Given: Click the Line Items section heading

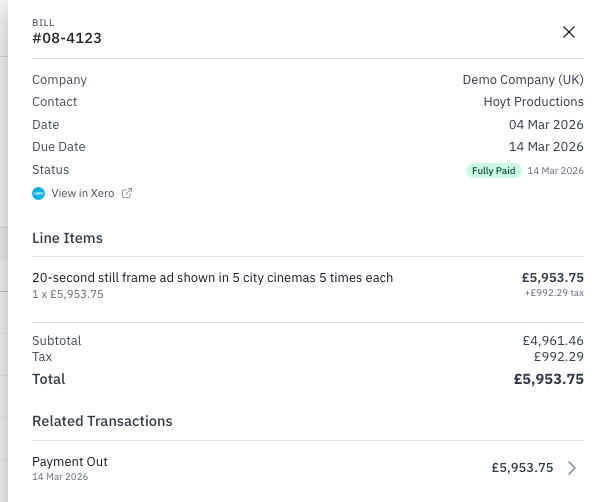Looking at the screenshot, I should point(67,238).
